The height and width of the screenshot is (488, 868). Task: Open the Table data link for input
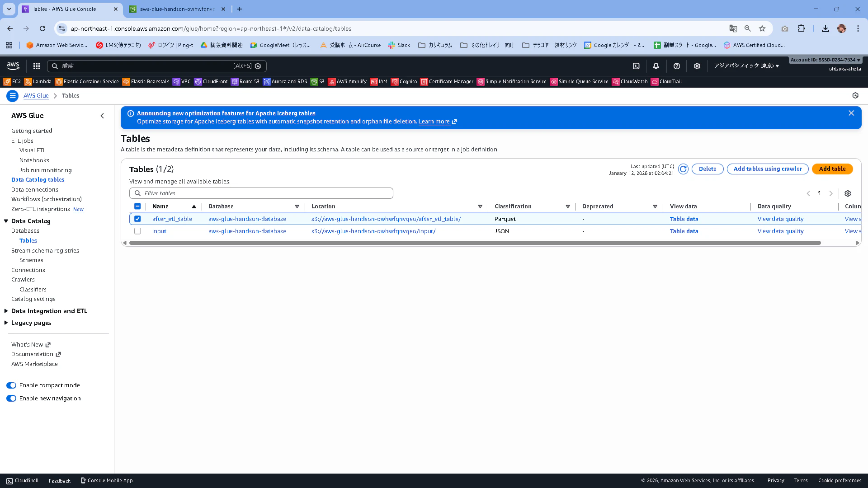pyautogui.click(x=684, y=231)
